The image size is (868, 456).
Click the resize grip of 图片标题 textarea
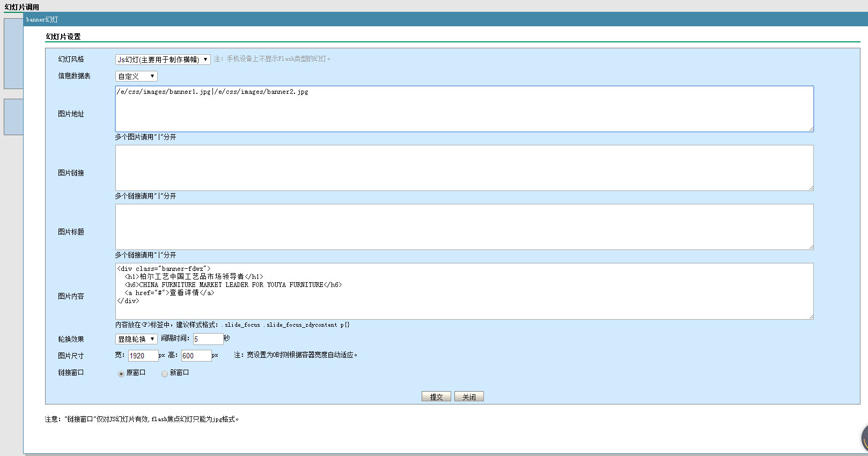[811, 247]
